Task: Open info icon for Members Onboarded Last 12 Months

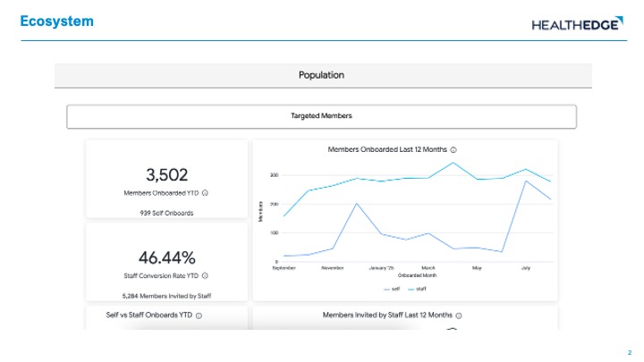Action: (x=453, y=150)
